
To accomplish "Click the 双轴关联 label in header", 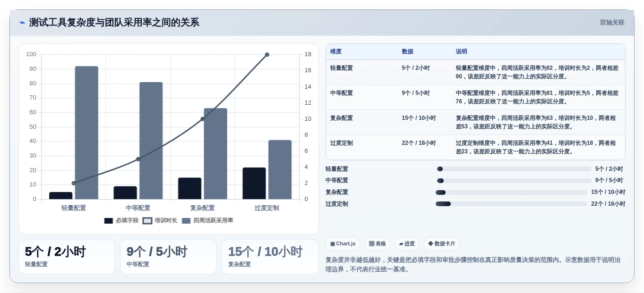I will point(612,23).
